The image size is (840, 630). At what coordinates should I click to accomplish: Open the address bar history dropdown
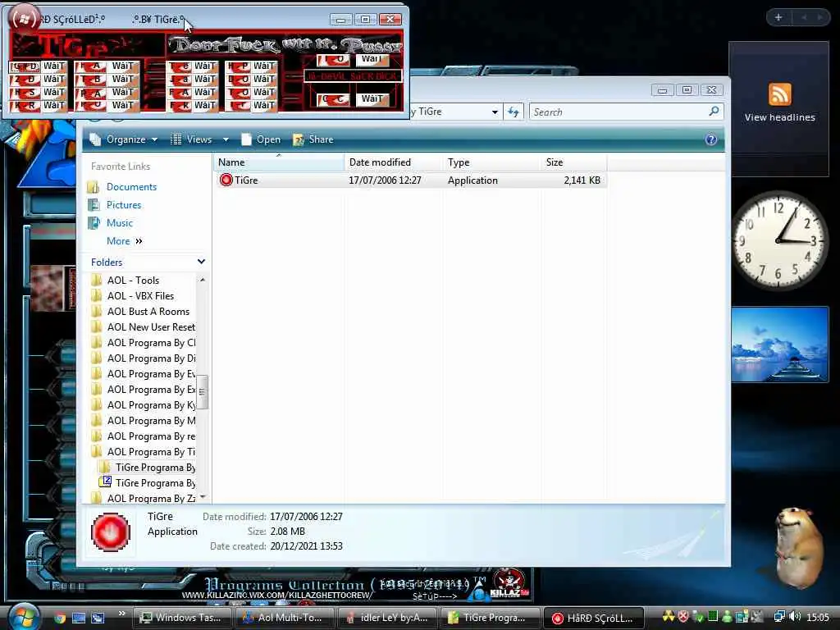click(495, 112)
